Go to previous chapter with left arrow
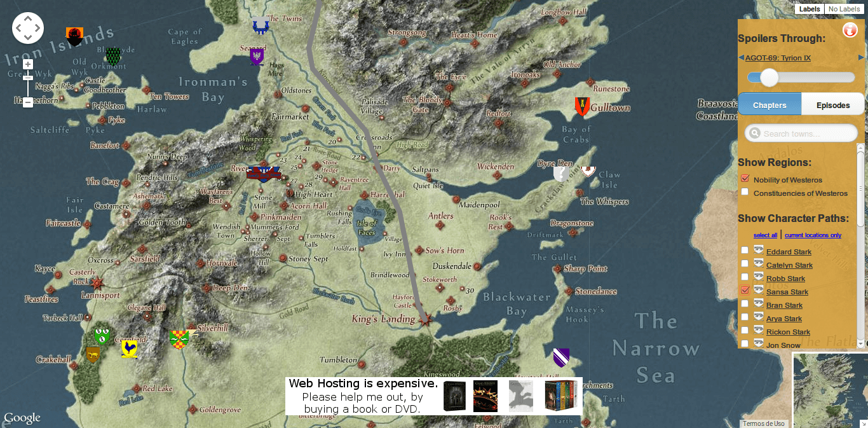Image resolution: width=868 pixels, height=428 pixels. click(x=741, y=58)
